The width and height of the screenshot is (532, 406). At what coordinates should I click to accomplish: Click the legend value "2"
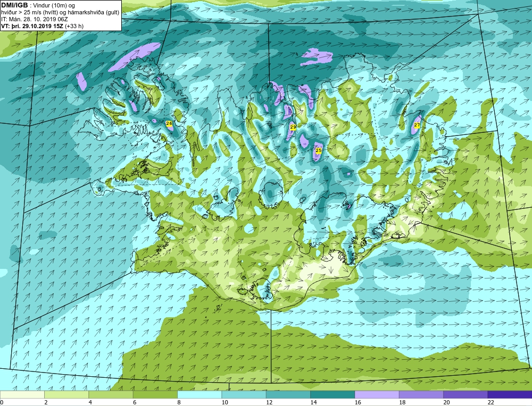(46, 402)
